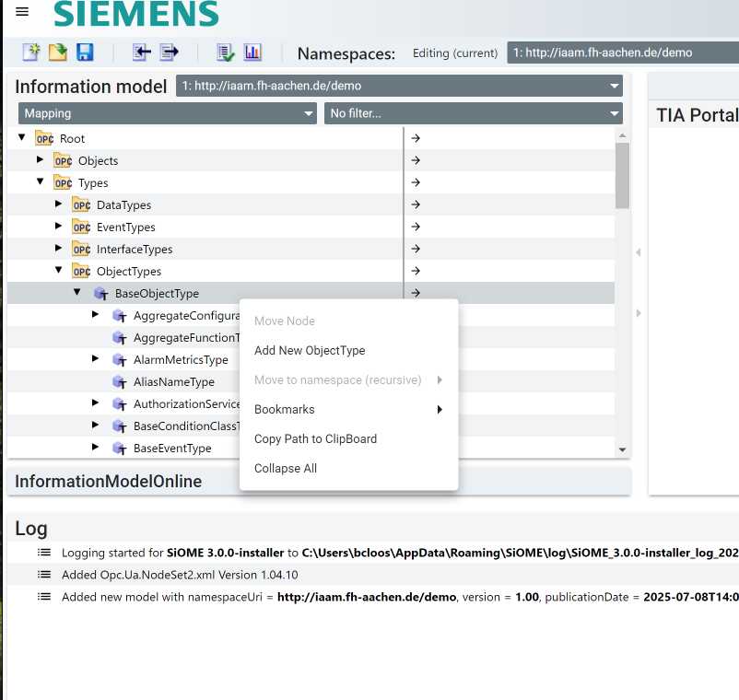Open the No filter dropdown
This screenshot has width=739, height=700.
pos(473,113)
